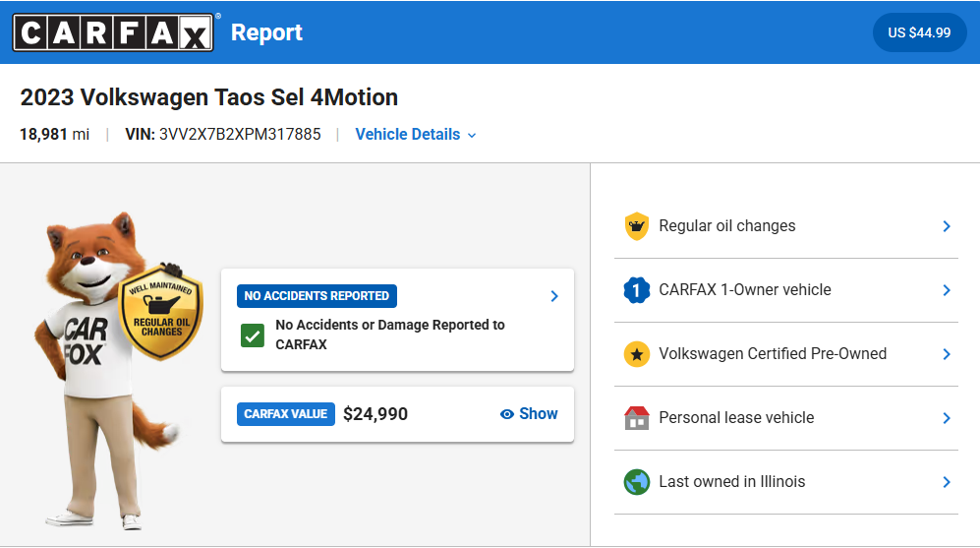Screen dimensions: 980x548
Task: Click the Last owned in Illinois text
Action: point(731,482)
